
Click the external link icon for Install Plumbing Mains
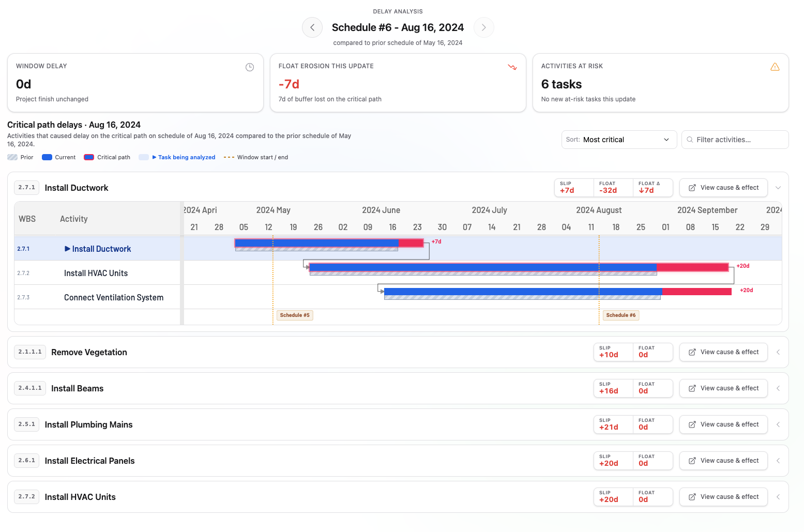pyautogui.click(x=692, y=424)
